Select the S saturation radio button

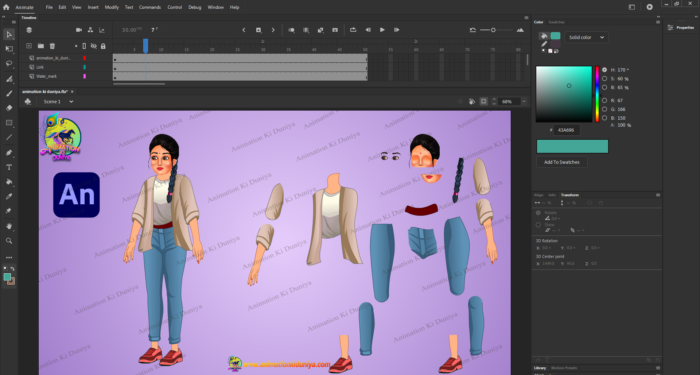[604, 79]
